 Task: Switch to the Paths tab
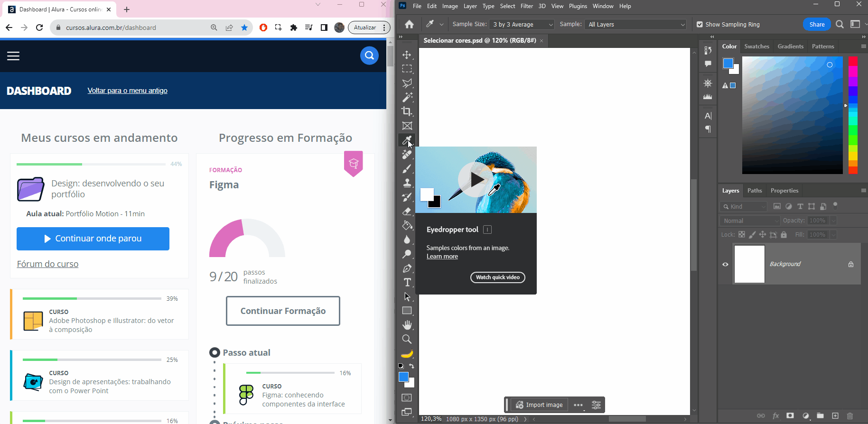[x=755, y=190]
